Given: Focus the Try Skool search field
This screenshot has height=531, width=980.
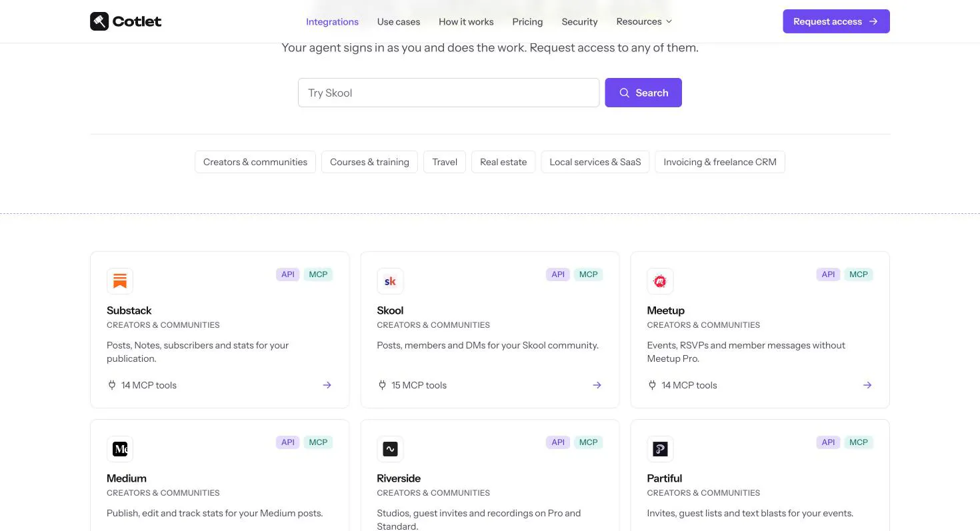Looking at the screenshot, I should pyautogui.click(x=449, y=93).
